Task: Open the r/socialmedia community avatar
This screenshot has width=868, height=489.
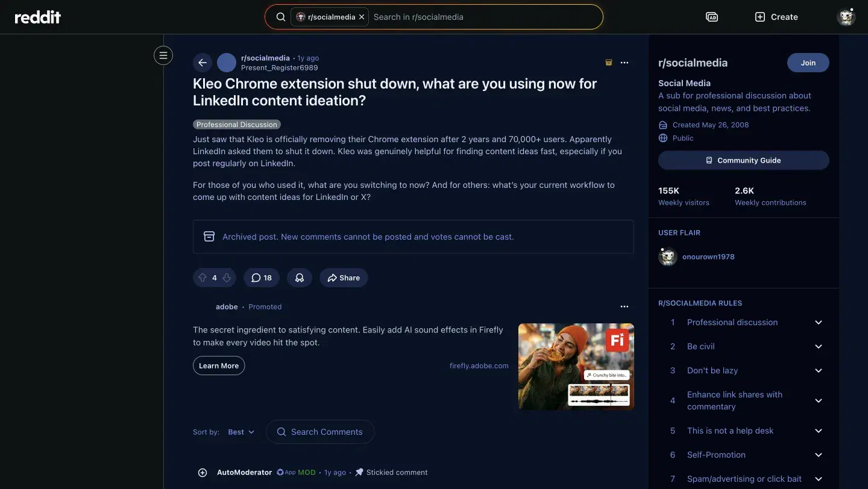Action: 227,63
